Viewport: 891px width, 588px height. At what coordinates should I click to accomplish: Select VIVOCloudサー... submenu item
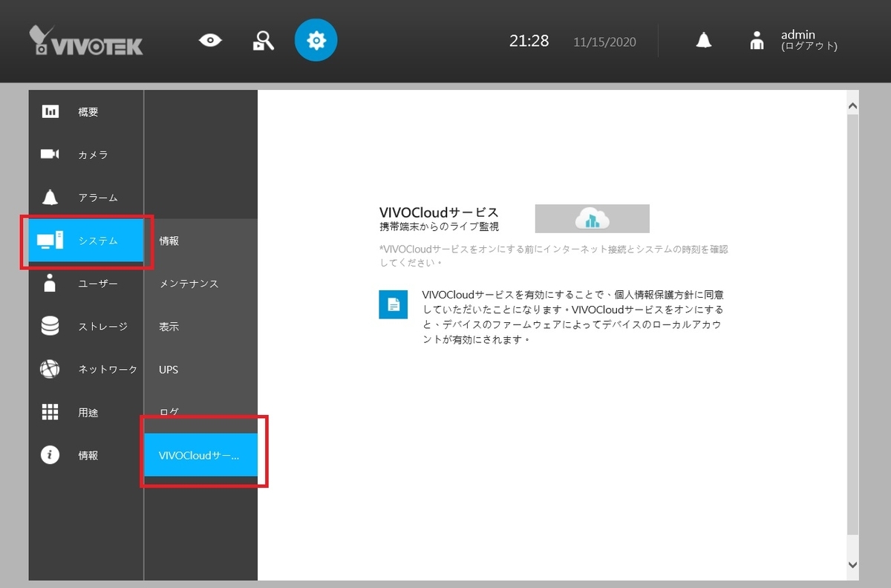pos(201,455)
